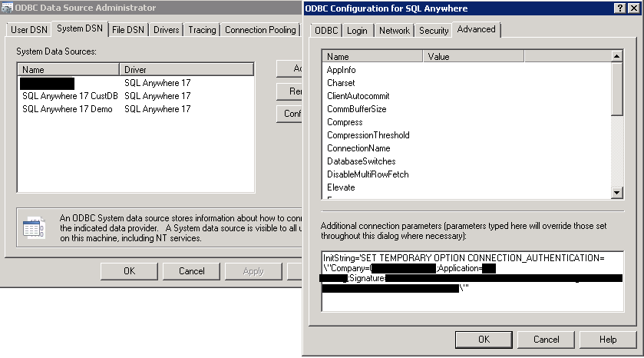Open the Login tab
Screen dimensions: 644x358
click(x=357, y=31)
